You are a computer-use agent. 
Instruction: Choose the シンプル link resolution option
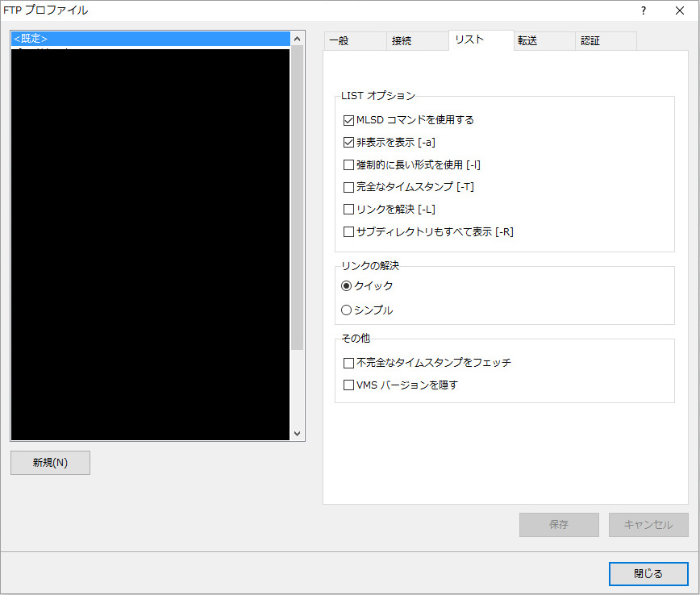tap(347, 310)
